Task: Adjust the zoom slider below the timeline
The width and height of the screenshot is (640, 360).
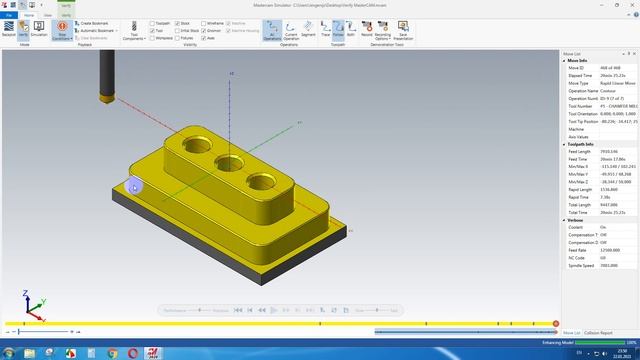Action: (19, 332)
